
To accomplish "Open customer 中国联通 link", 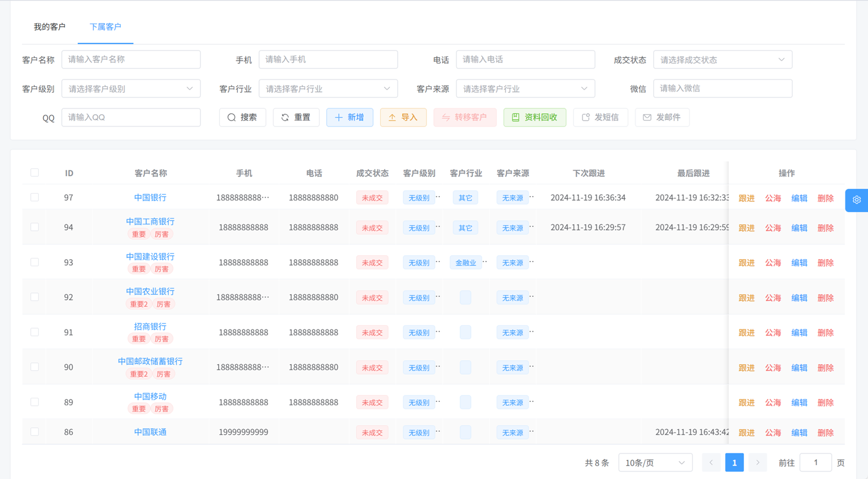I will click(x=150, y=432).
